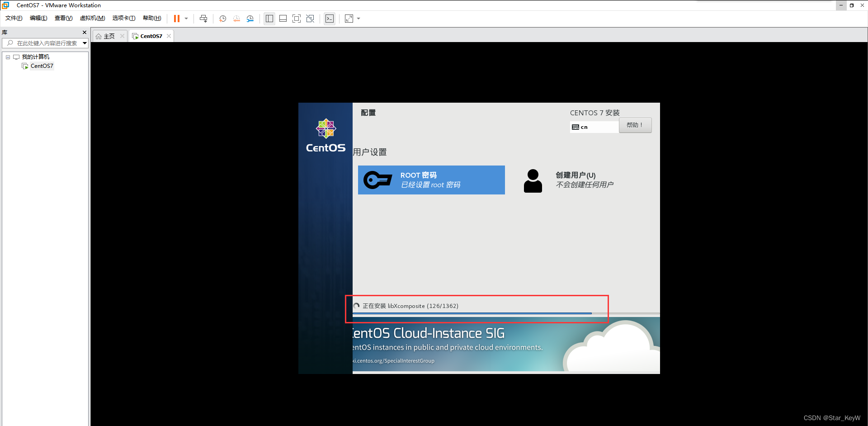
Task: Take a snapshot of this virtual machine
Action: click(222, 19)
